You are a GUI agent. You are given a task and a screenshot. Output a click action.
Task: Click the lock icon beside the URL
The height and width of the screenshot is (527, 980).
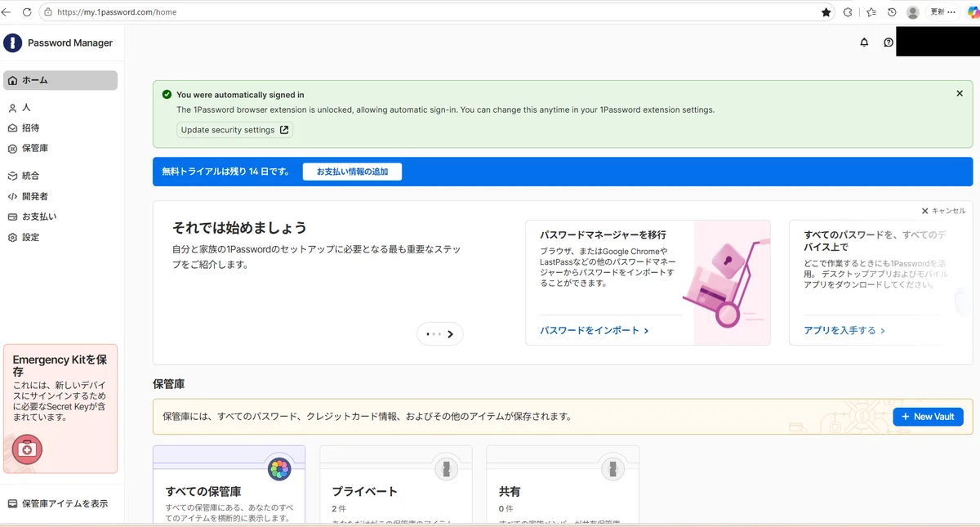(x=47, y=12)
